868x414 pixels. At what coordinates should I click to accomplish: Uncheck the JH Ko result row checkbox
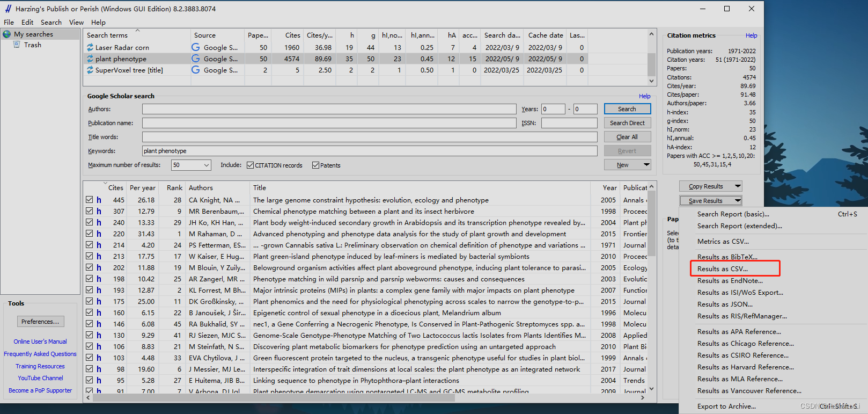[89, 222]
